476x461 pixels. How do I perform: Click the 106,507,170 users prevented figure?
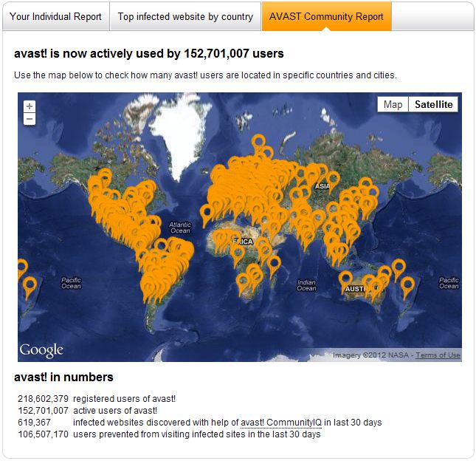pyautogui.click(x=43, y=434)
